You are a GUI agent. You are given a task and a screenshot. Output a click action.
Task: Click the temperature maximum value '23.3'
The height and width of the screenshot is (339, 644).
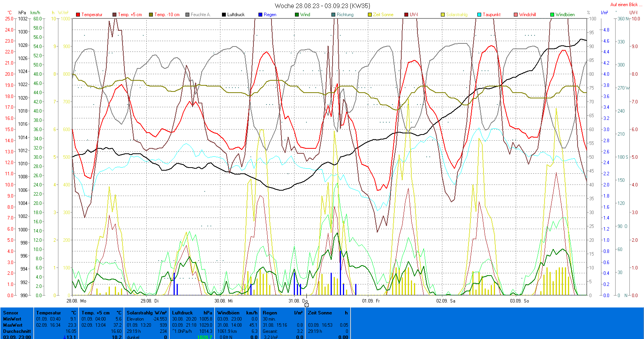point(72,325)
